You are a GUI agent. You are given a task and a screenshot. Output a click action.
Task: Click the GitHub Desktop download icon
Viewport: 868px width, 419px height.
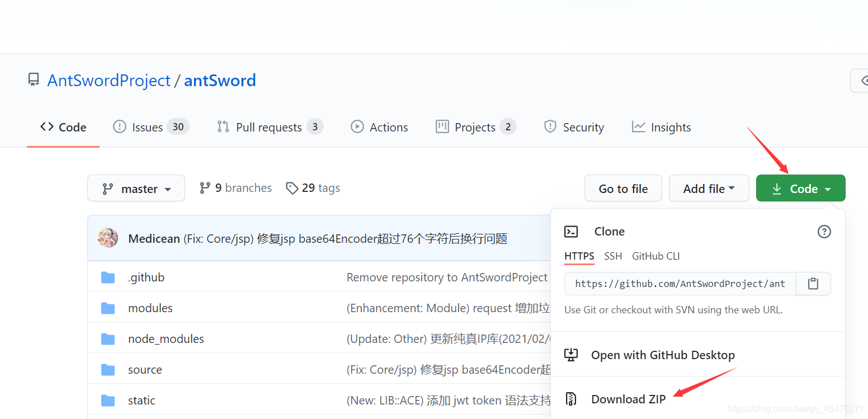pos(571,355)
